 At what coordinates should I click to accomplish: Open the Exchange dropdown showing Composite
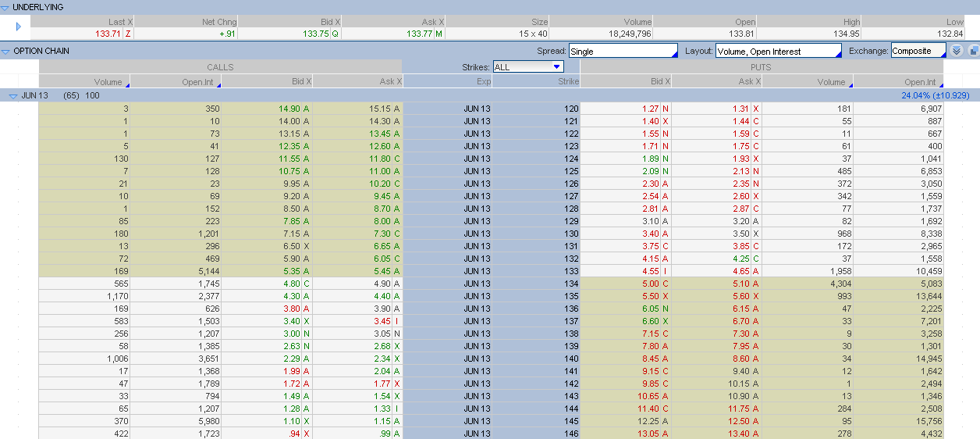click(918, 52)
